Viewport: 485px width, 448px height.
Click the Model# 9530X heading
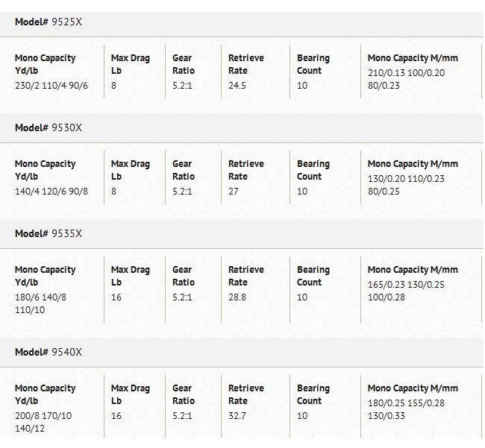coord(48,128)
